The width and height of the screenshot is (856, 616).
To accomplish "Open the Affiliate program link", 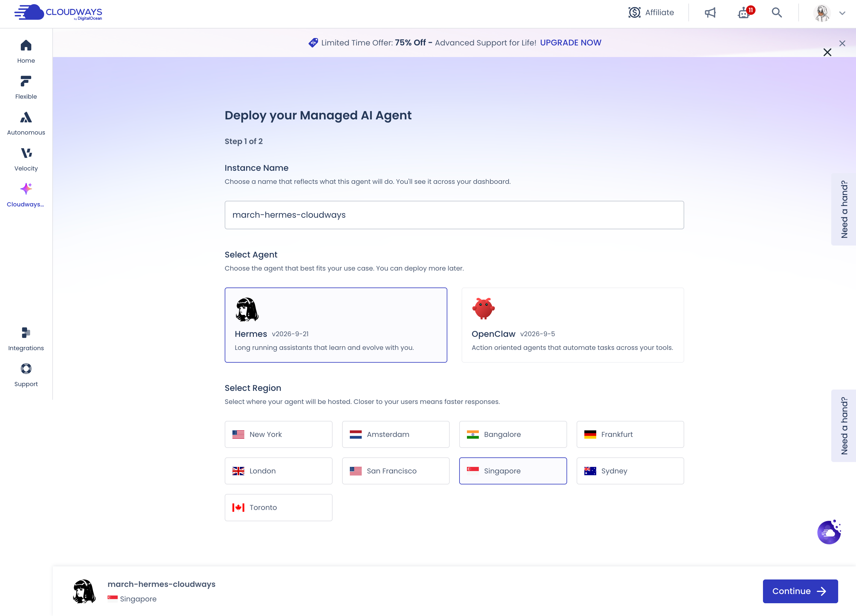I will pos(651,12).
